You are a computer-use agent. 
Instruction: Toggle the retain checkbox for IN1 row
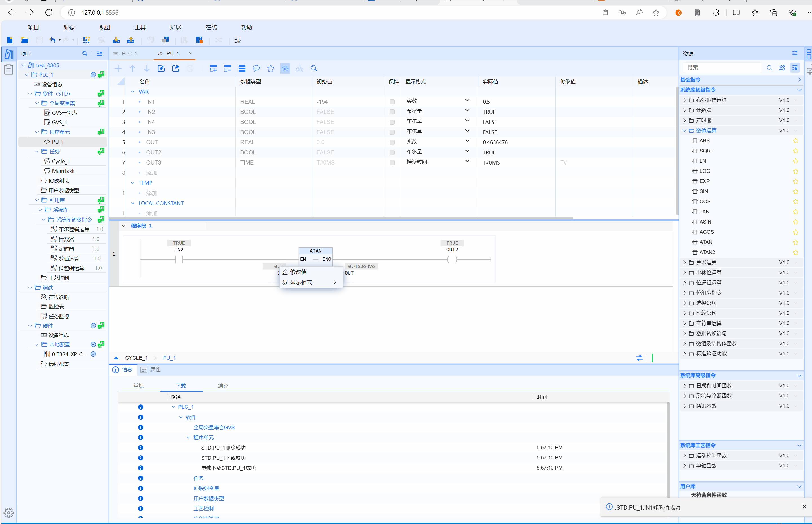tap(392, 102)
